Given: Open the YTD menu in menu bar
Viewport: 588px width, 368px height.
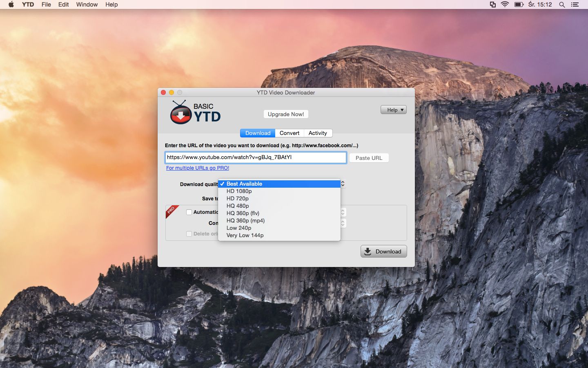Looking at the screenshot, I should [28, 4].
